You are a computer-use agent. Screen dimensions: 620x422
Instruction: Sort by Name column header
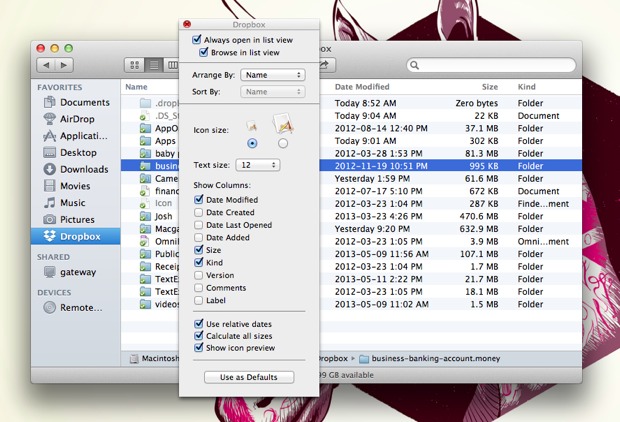[x=136, y=87]
